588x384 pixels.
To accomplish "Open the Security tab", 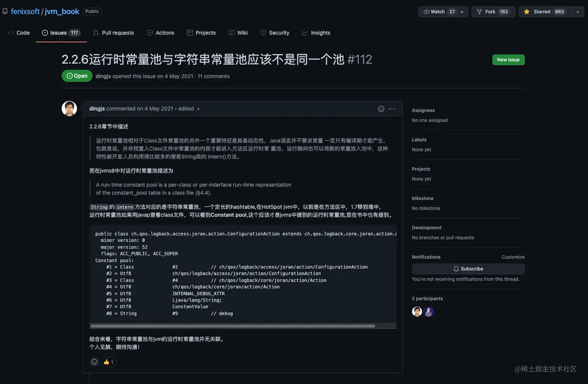I will [x=275, y=33].
